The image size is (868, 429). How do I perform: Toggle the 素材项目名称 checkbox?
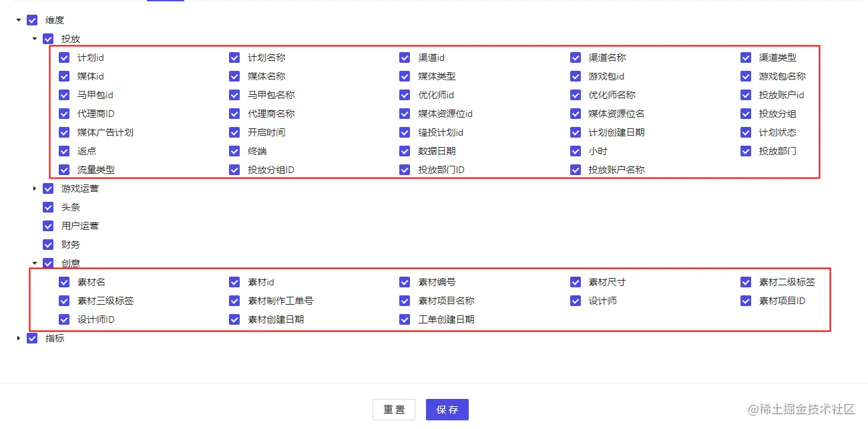tap(405, 301)
